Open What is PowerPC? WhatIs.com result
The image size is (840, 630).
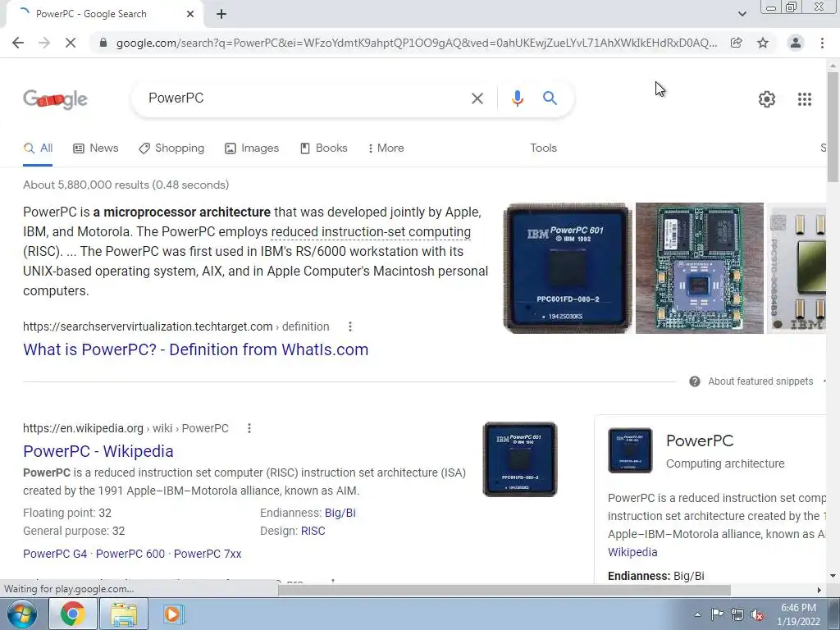pyautogui.click(x=195, y=349)
